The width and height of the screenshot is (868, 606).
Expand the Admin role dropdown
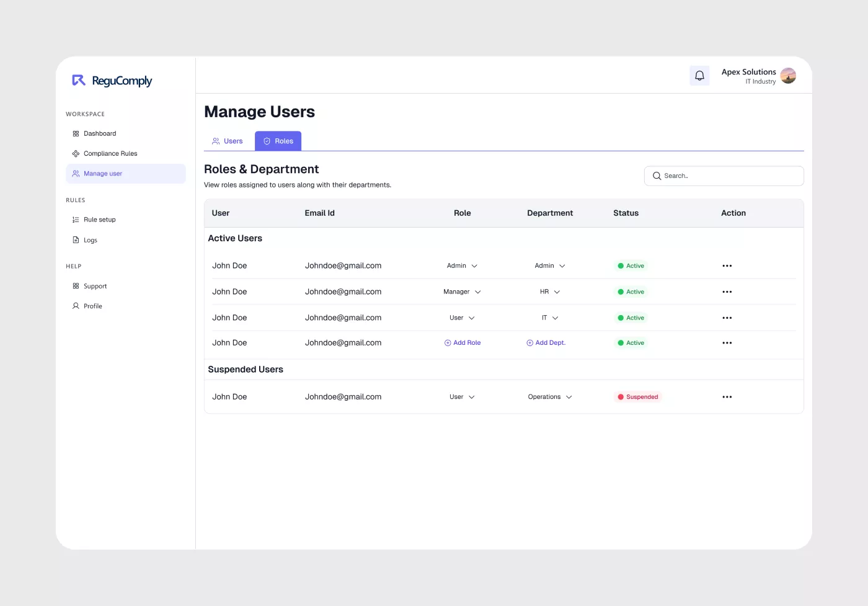(x=462, y=265)
